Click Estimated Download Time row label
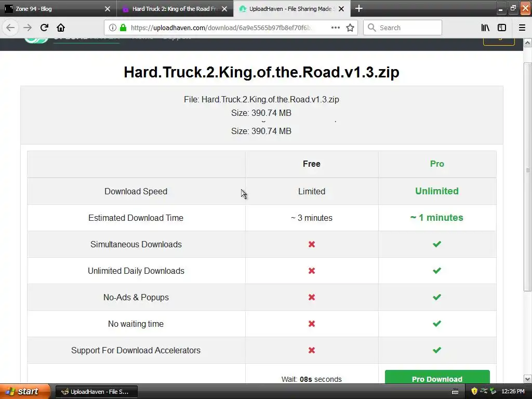Viewport: 532px width, 399px height. (136, 218)
